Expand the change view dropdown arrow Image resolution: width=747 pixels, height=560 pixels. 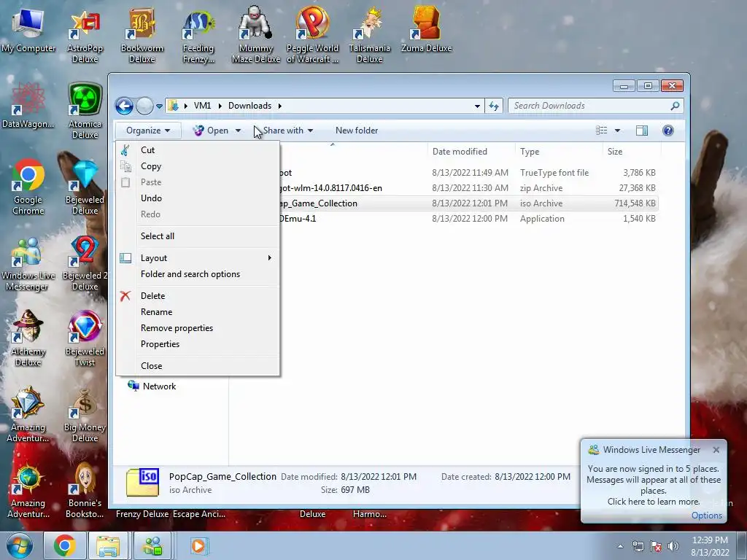tap(617, 131)
